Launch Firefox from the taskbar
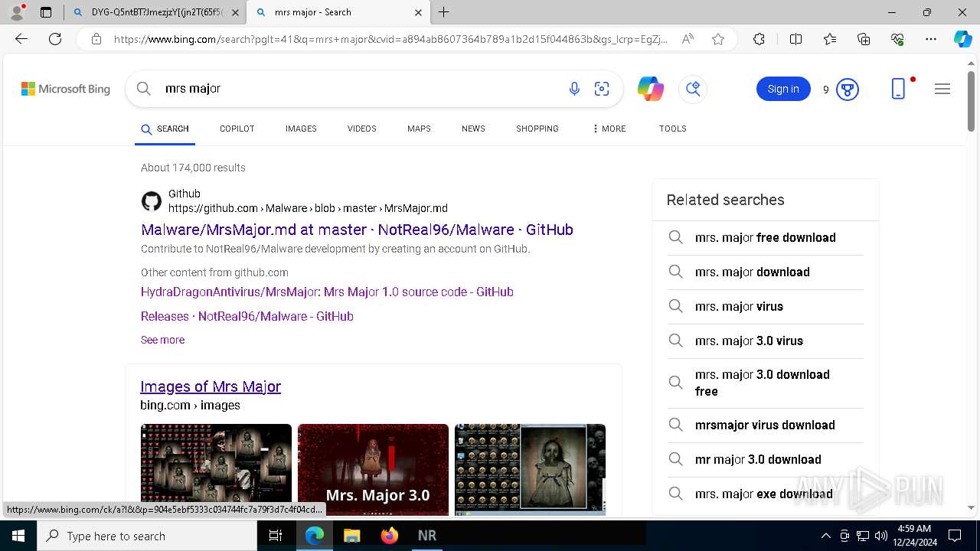The image size is (980, 551). (x=389, y=536)
